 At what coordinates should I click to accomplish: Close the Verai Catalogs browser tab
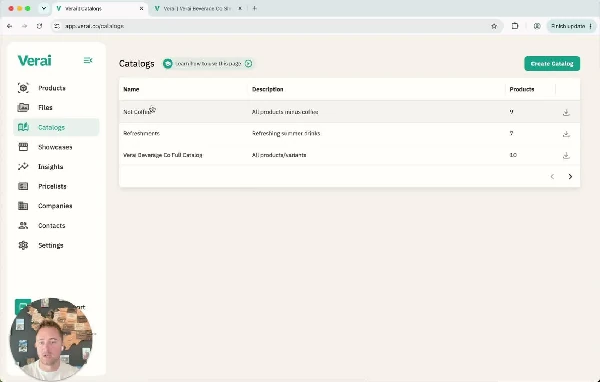click(x=141, y=8)
